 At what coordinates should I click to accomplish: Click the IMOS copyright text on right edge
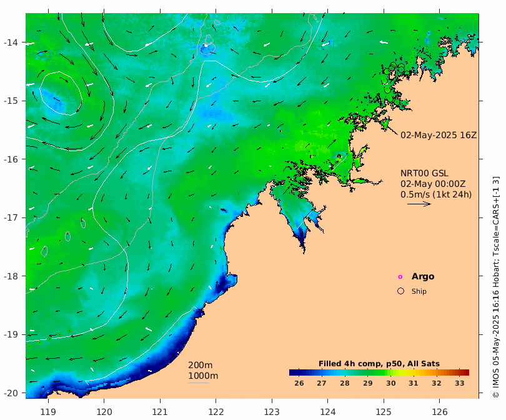496,287
